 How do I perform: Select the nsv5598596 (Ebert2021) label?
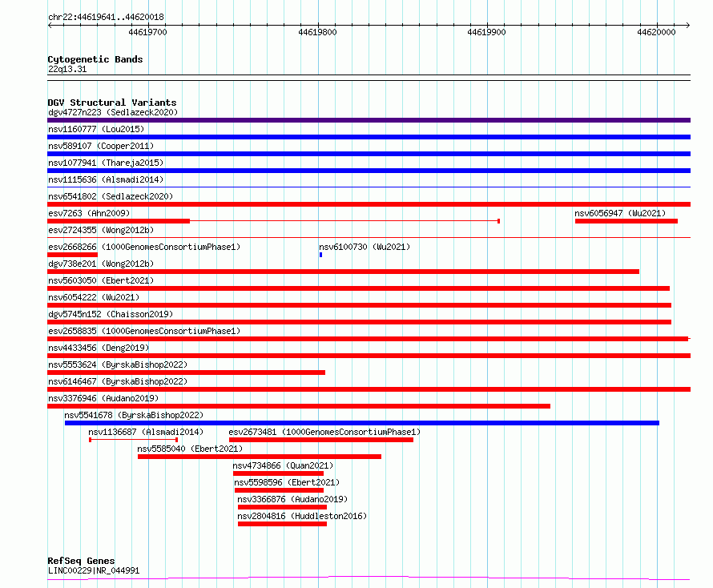287,482
